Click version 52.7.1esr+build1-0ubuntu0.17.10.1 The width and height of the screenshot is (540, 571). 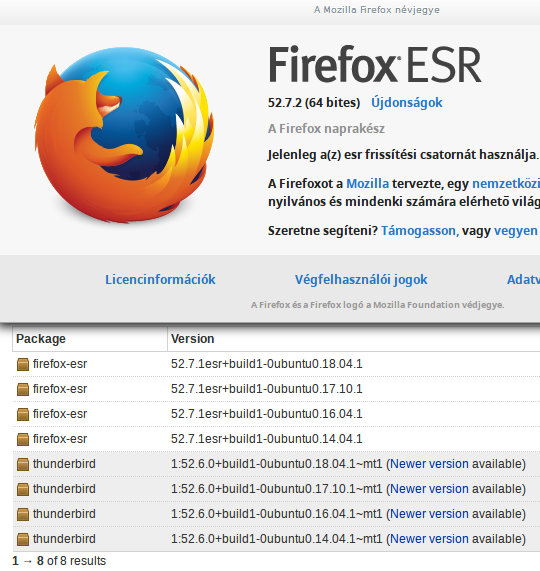[x=267, y=389]
